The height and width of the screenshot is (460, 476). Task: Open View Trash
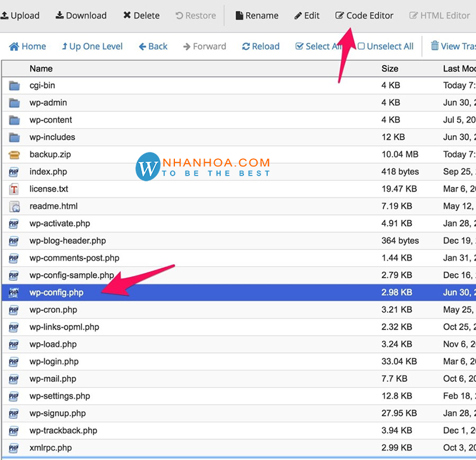(453, 46)
